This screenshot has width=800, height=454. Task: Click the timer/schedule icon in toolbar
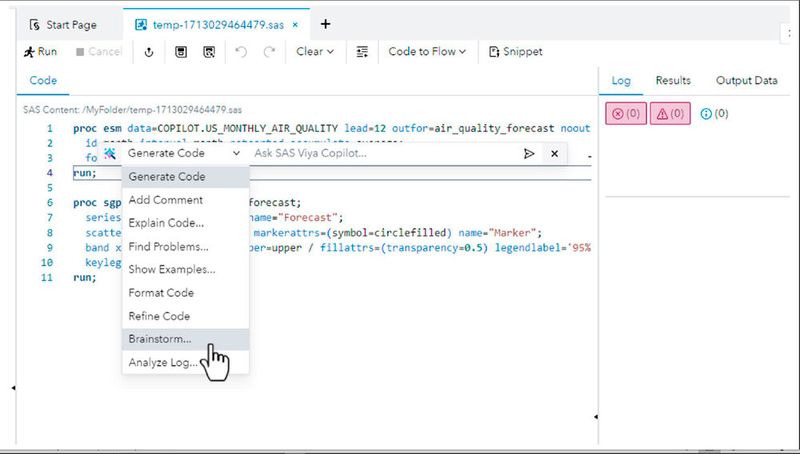(x=148, y=52)
